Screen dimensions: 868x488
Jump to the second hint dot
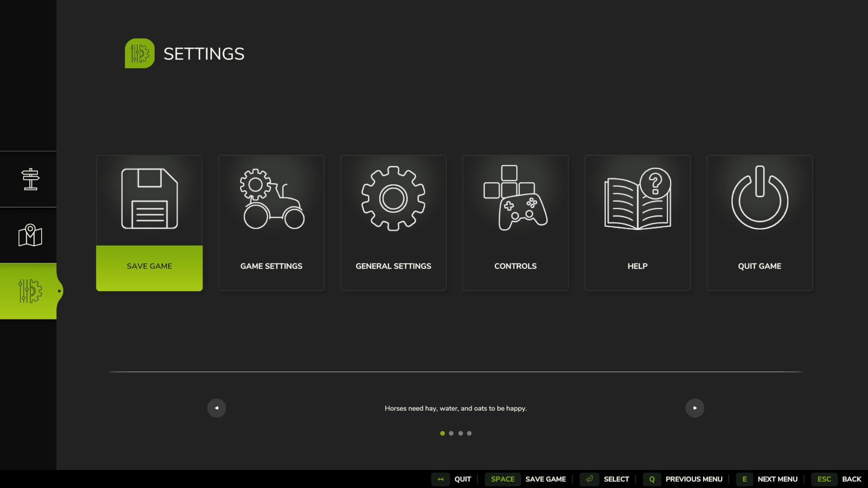click(451, 433)
